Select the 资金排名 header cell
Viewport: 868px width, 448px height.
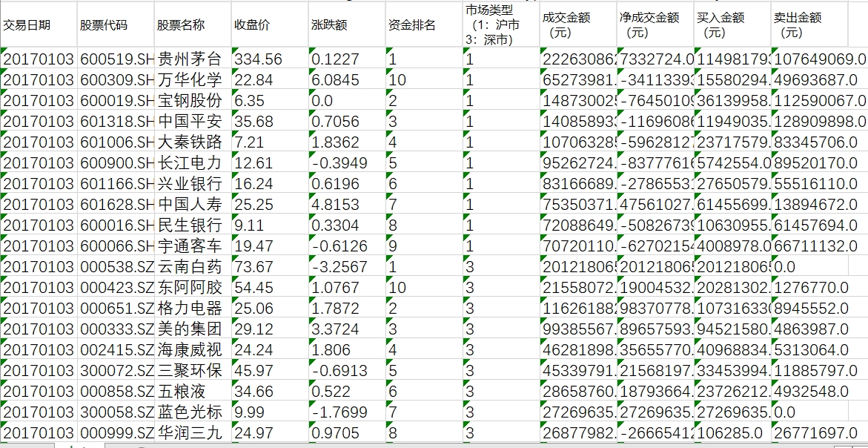pyautogui.click(x=424, y=25)
